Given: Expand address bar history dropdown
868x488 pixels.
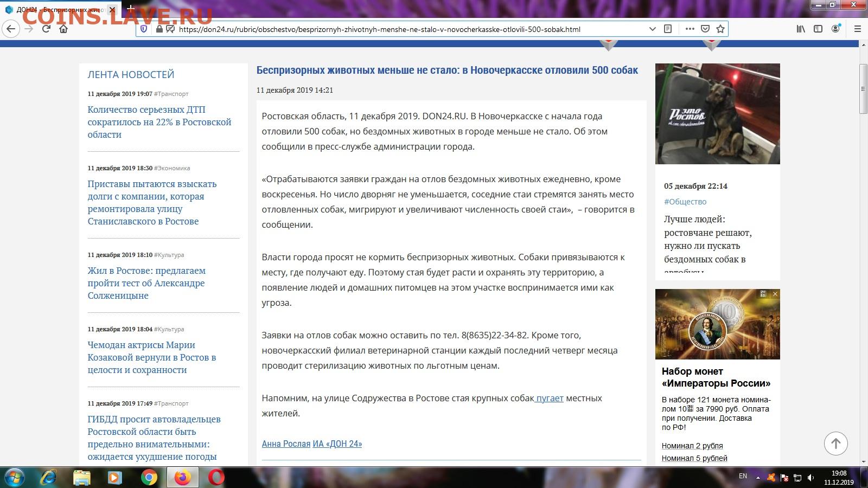Looking at the screenshot, I should 653,29.
